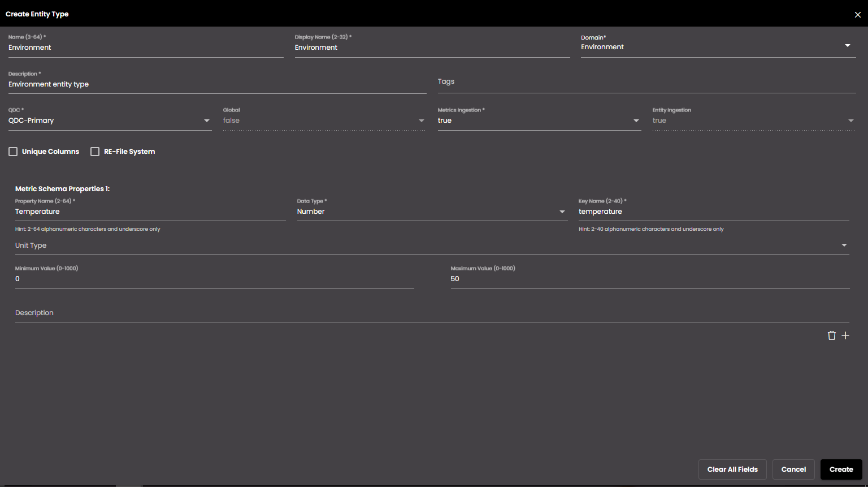Click the Create button
Image resolution: width=868 pixels, height=487 pixels.
(x=841, y=469)
